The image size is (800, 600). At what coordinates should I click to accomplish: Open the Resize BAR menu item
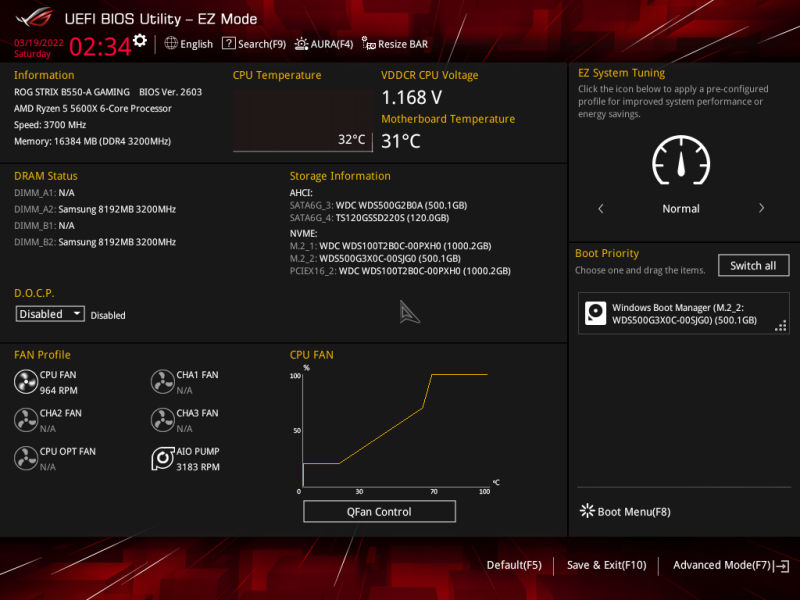(394, 43)
